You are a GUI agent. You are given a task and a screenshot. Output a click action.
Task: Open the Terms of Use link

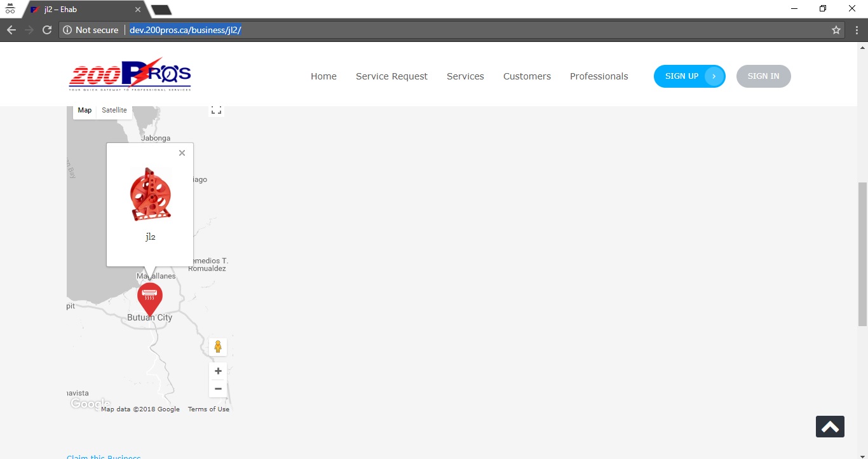click(x=208, y=409)
